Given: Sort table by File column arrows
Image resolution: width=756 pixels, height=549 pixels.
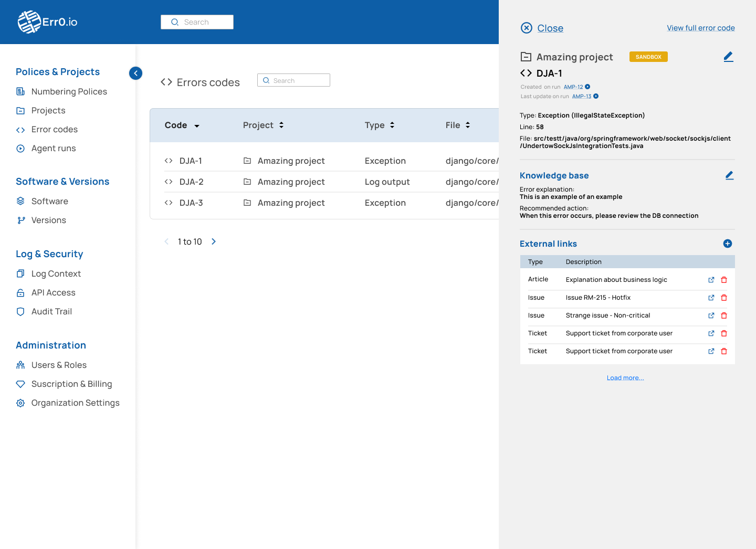Looking at the screenshot, I should 468,125.
